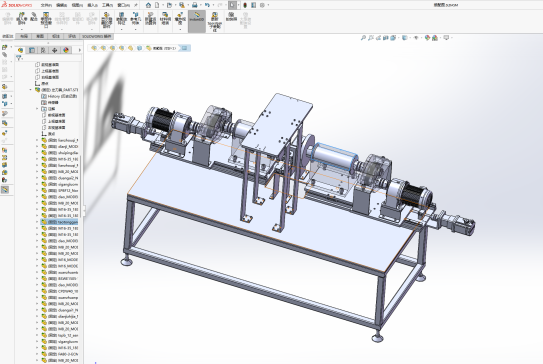Expand the CPDW40 component node

(37, 291)
